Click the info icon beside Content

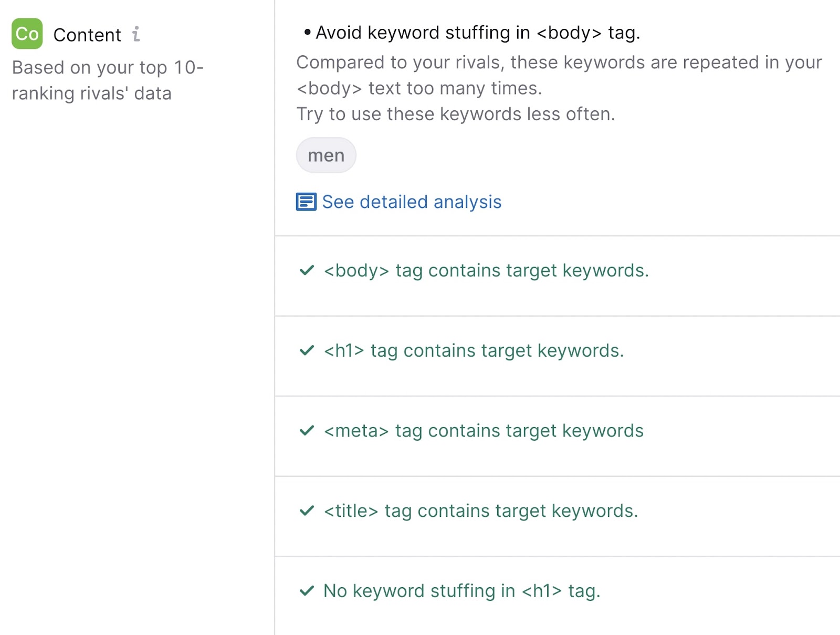tap(136, 34)
